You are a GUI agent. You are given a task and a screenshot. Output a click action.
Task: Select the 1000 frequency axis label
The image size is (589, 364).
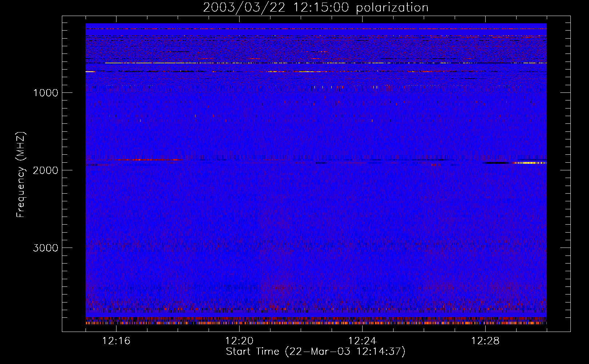46,93
